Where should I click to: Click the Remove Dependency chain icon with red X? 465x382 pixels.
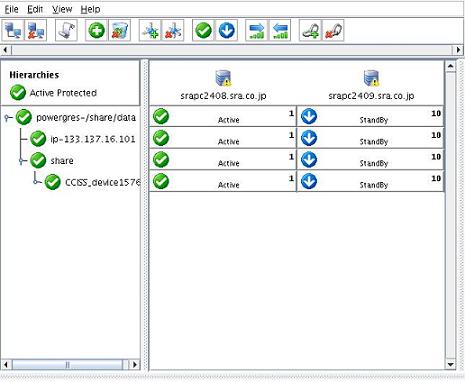[x=333, y=30]
